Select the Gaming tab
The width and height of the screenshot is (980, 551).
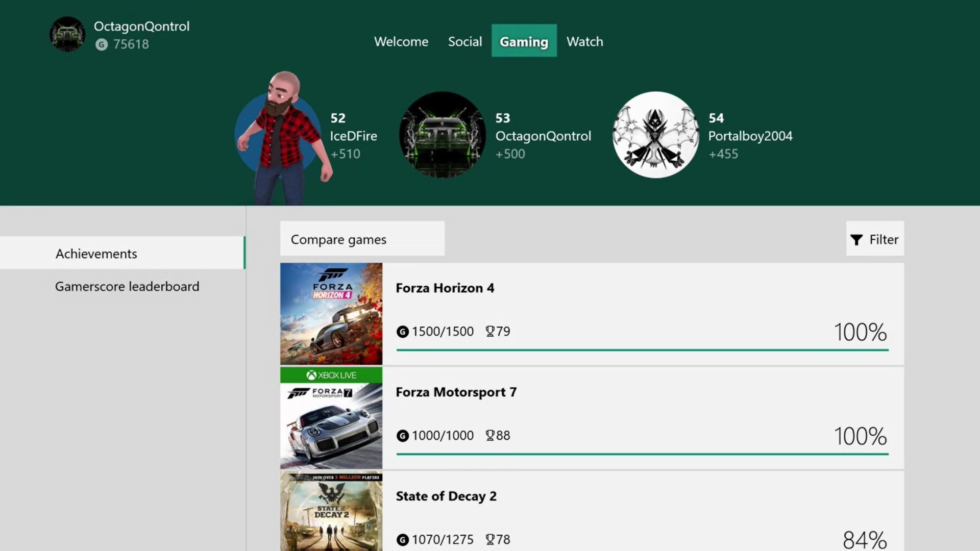pos(524,40)
